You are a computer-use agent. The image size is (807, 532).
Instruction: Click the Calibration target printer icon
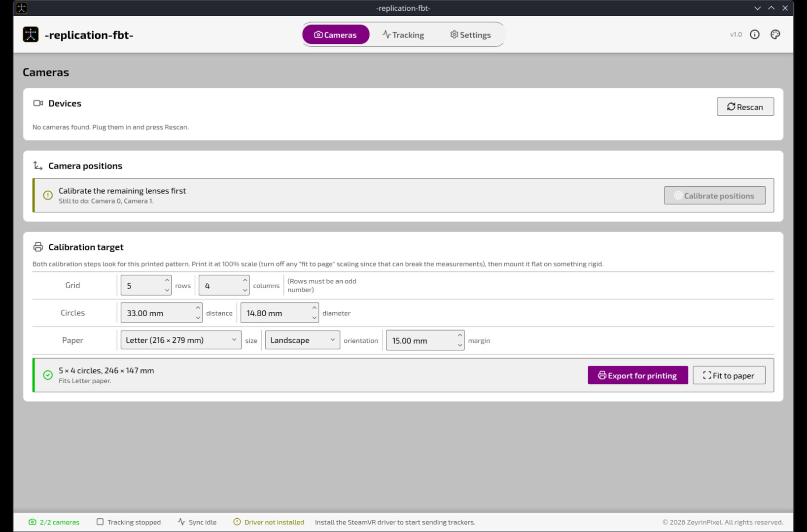pyautogui.click(x=38, y=247)
